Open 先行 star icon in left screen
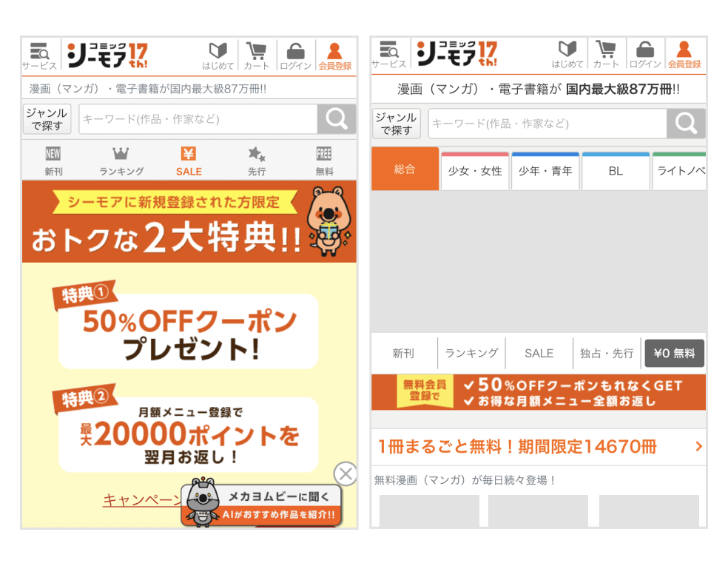The height and width of the screenshot is (566, 728). [x=257, y=161]
